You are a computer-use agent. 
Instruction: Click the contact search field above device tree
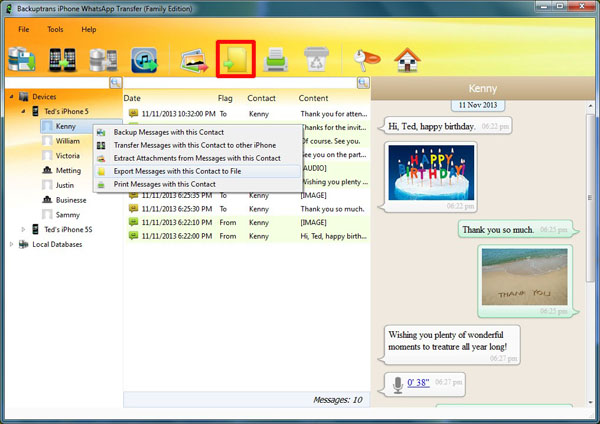pos(57,82)
